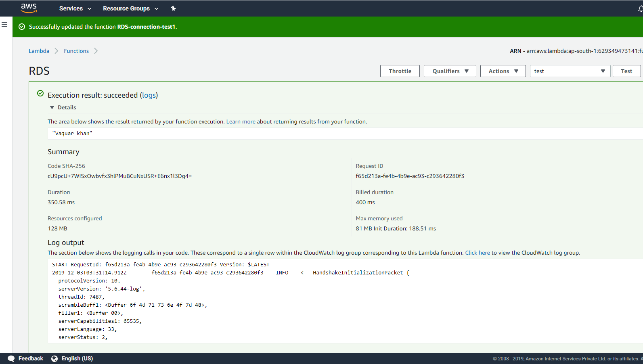This screenshot has width=643, height=364.
Task: Pin a service shortcut with pushpin icon
Action: tap(173, 8)
